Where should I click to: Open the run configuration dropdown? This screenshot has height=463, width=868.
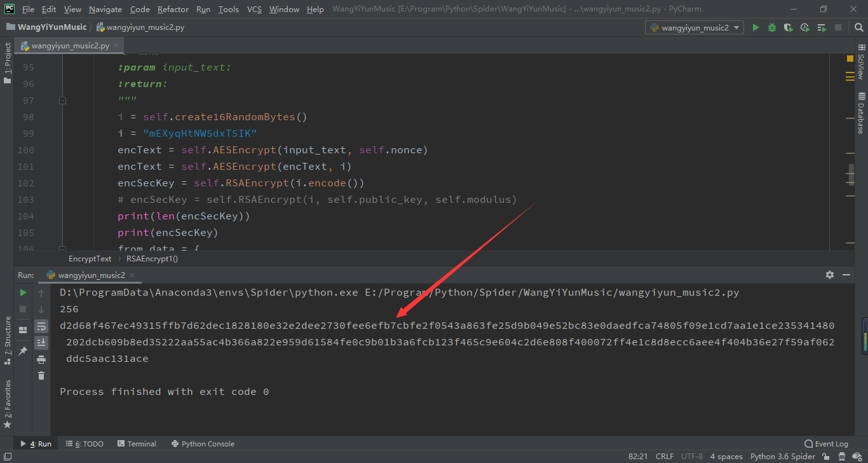pyautogui.click(x=695, y=27)
